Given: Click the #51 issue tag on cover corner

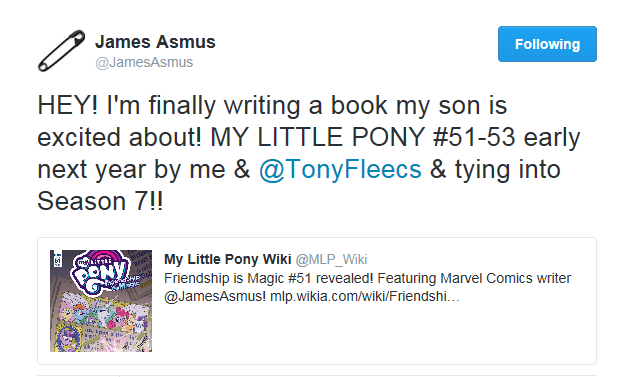Looking at the screenshot, I should [x=56, y=259].
